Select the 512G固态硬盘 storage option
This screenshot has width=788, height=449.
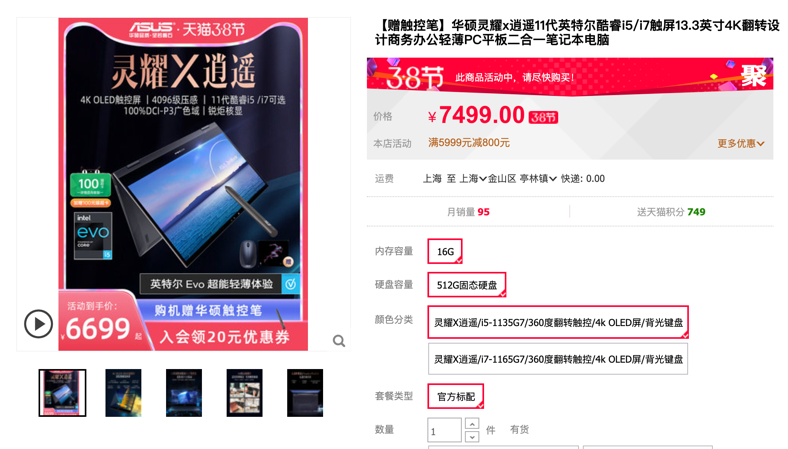pos(466,285)
